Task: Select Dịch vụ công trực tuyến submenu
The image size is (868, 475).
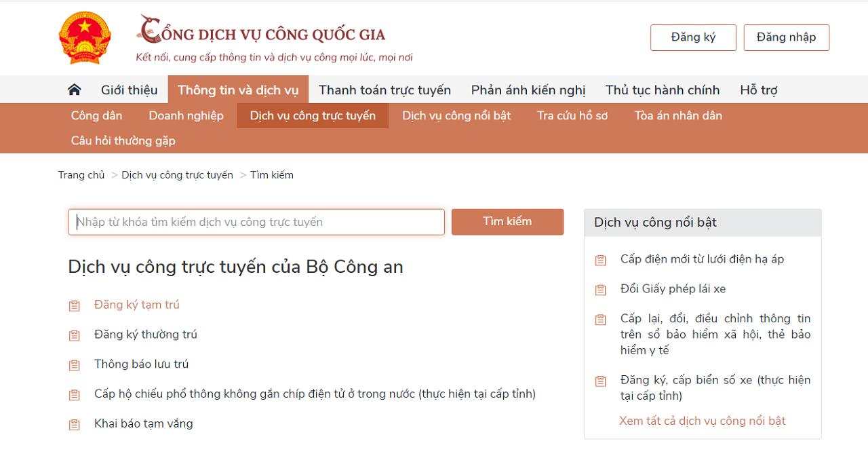Action: pyautogui.click(x=313, y=115)
